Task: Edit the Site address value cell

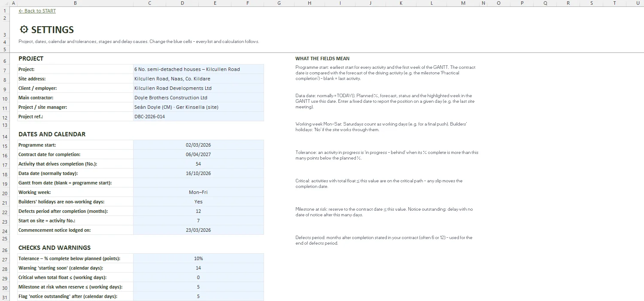Action: [198, 79]
